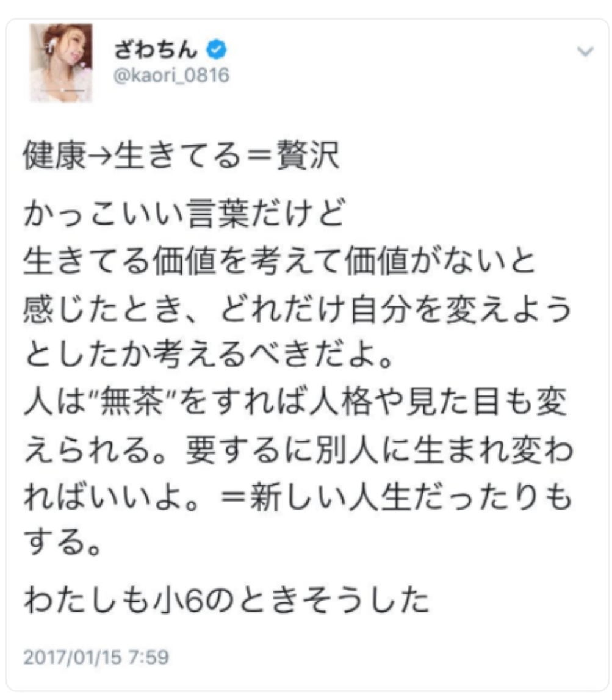Click the line starting 感じたとき
This screenshot has width=612, height=700.
(x=298, y=309)
